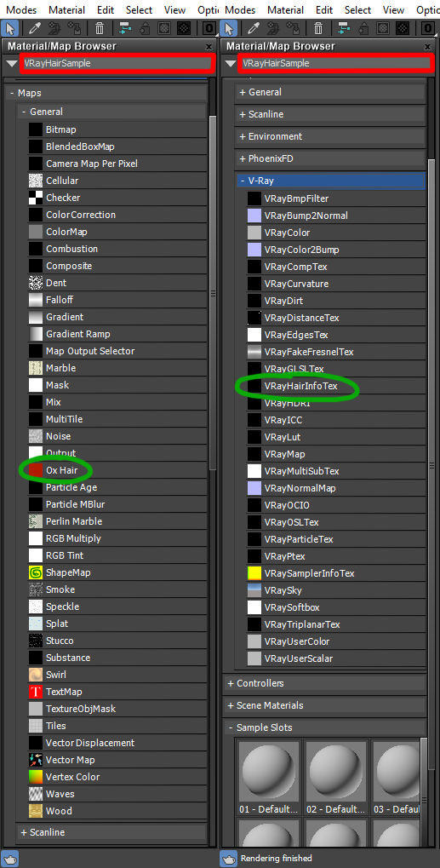
Task: Click Move Children icon in right toolbar
Action: coord(345,28)
